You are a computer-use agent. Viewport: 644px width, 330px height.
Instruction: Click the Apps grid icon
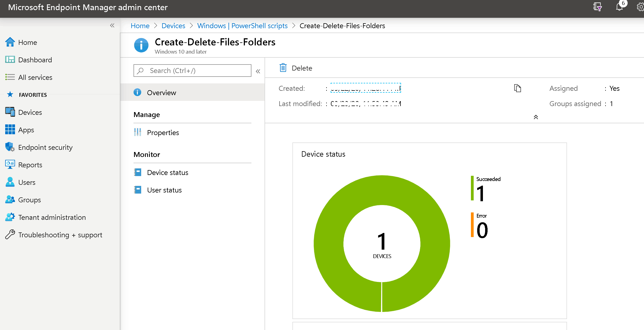pos(10,130)
